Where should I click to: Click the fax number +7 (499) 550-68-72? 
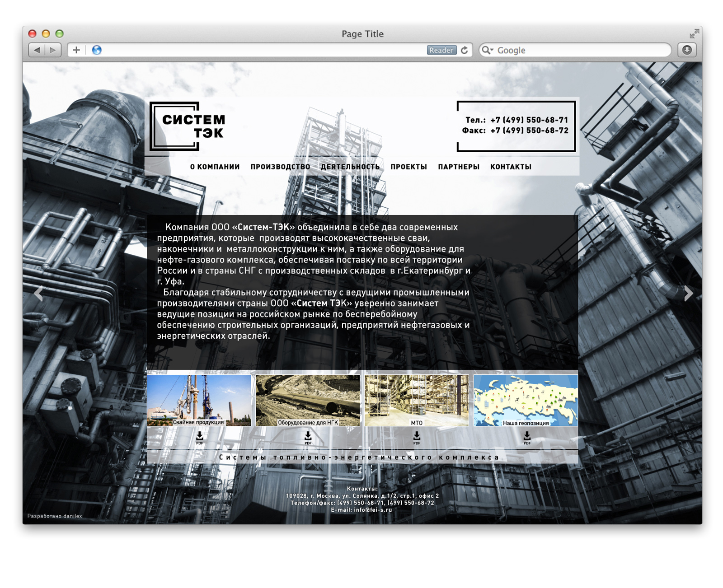point(529,131)
